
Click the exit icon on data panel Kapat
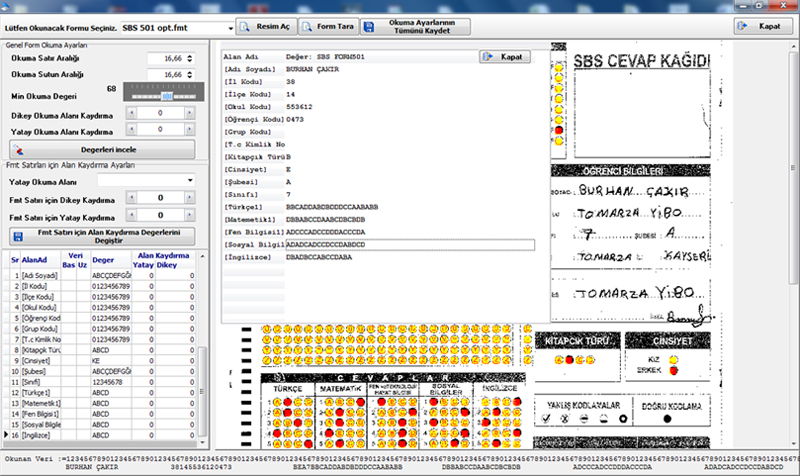pos(487,57)
